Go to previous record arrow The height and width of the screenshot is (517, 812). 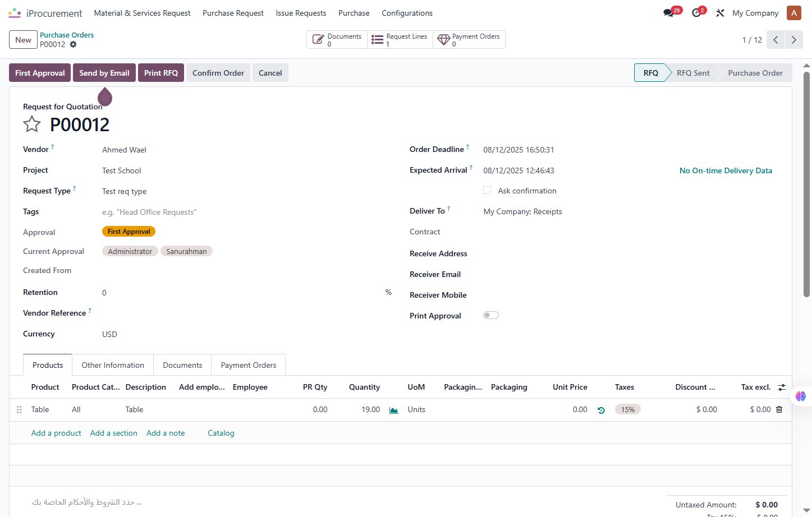coord(776,40)
